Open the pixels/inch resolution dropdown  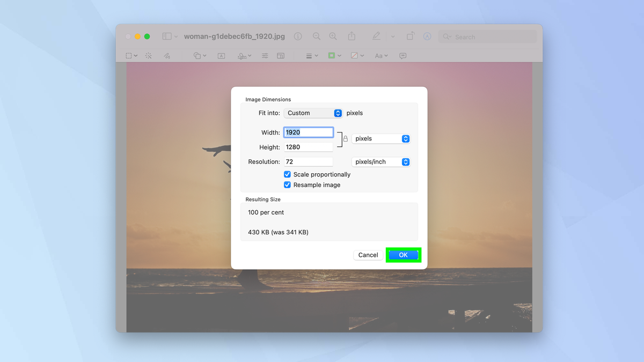click(x=381, y=161)
